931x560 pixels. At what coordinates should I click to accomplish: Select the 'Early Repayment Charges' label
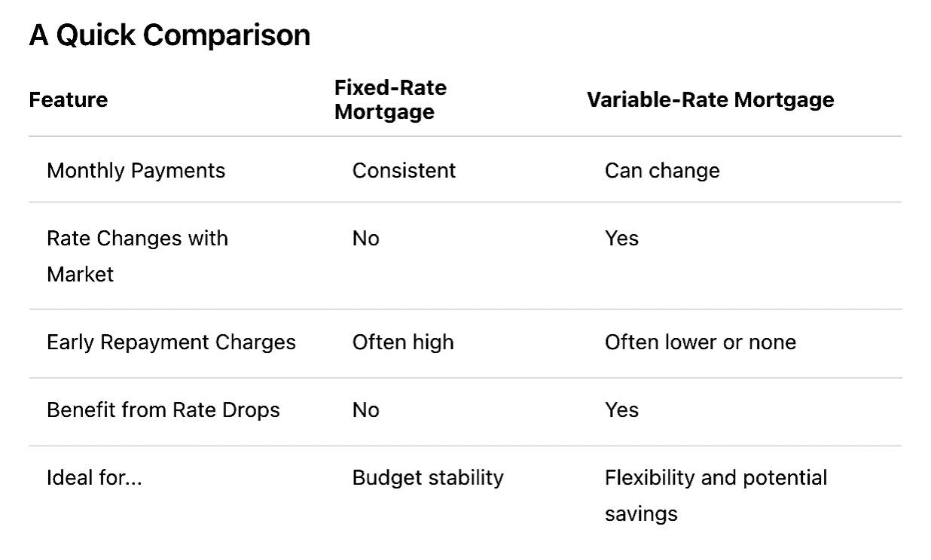[171, 342]
